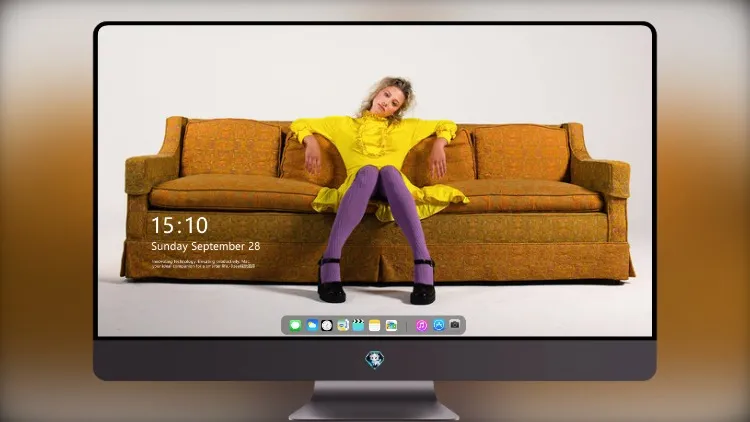The image size is (750, 422).
Task: Click the Sunday September 28 date
Action: (206, 246)
